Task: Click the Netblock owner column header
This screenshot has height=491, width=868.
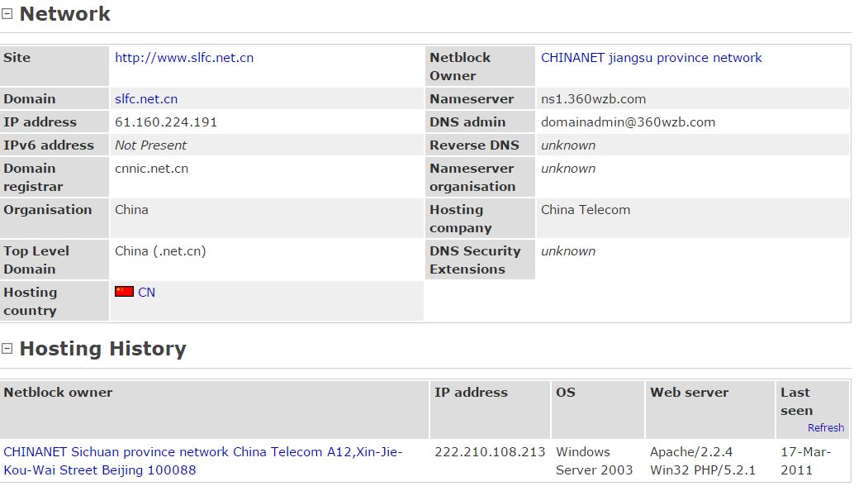Action: [58, 393]
